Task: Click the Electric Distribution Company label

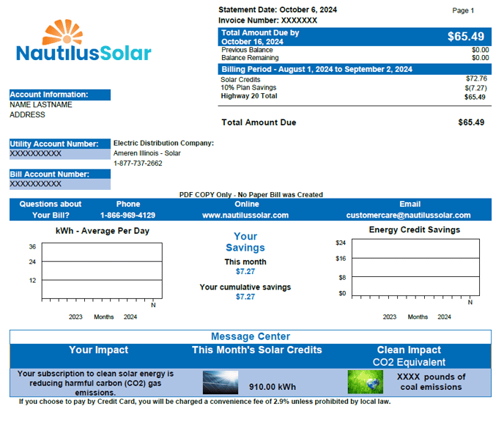Action: (163, 143)
